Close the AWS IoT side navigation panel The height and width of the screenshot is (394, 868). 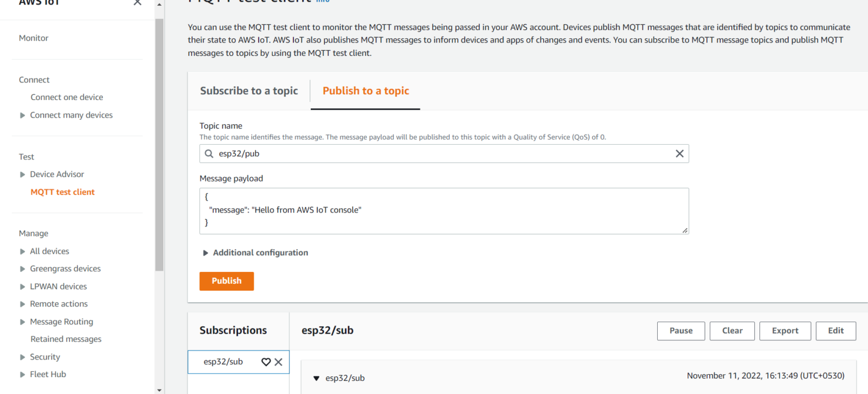(x=137, y=3)
